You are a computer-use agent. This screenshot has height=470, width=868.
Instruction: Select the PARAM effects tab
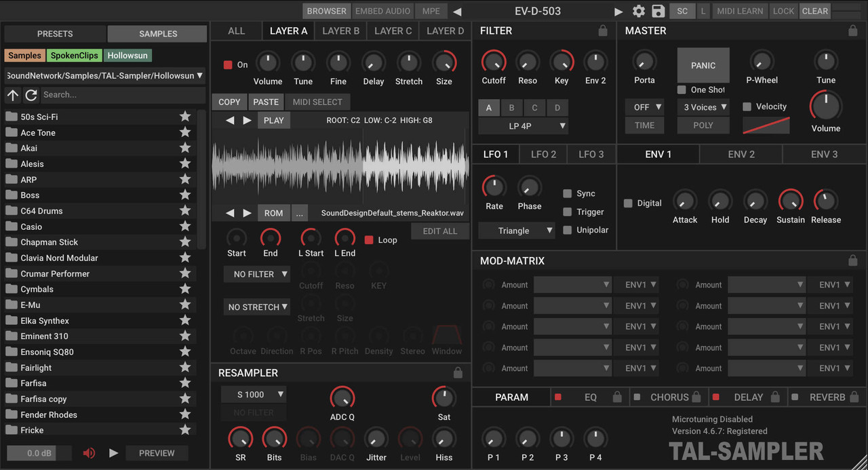click(x=512, y=397)
